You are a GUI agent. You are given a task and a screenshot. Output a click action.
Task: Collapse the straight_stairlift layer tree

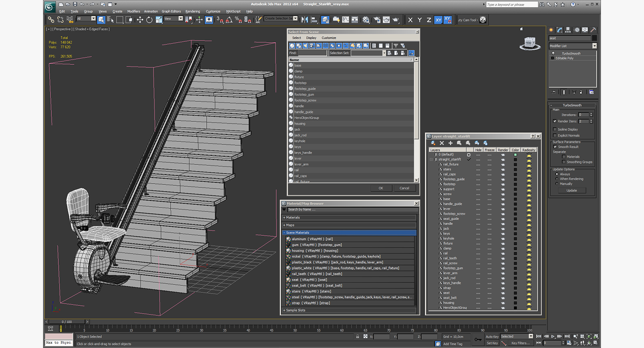(x=432, y=160)
